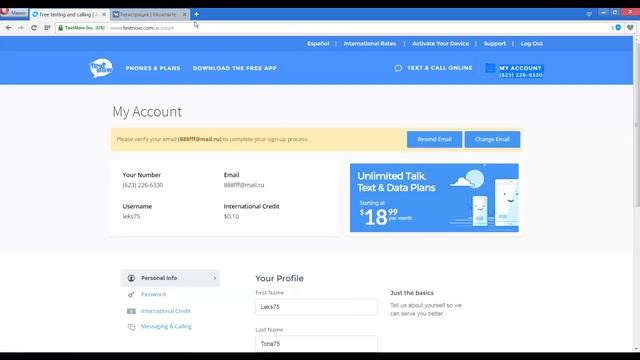
Task: Click the username value leks75
Action: (131, 216)
